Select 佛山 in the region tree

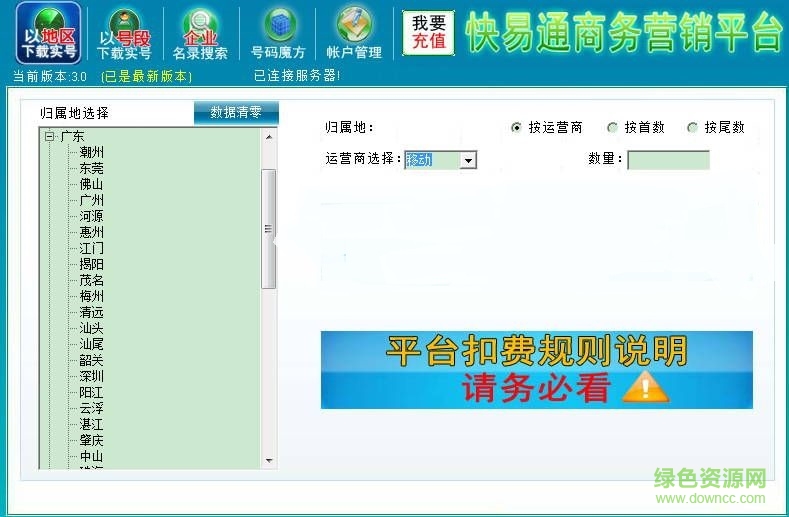(x=92, y=184)
